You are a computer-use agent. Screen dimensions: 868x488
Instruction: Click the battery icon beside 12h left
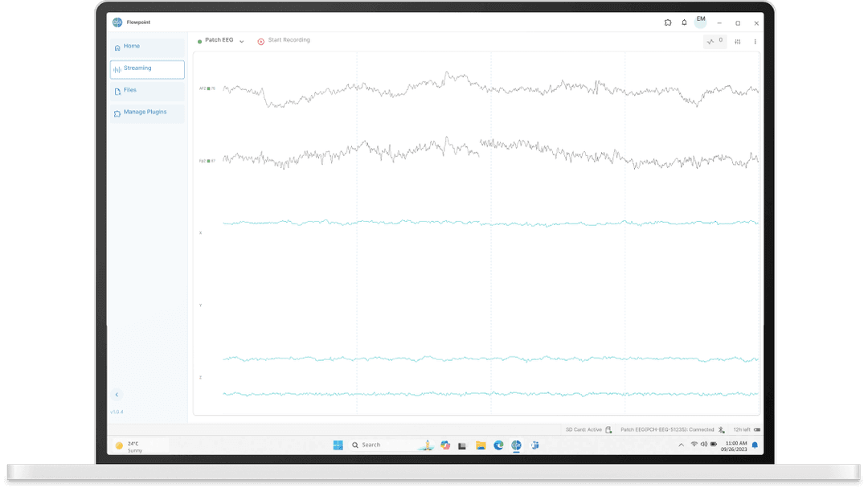point(757,430)
